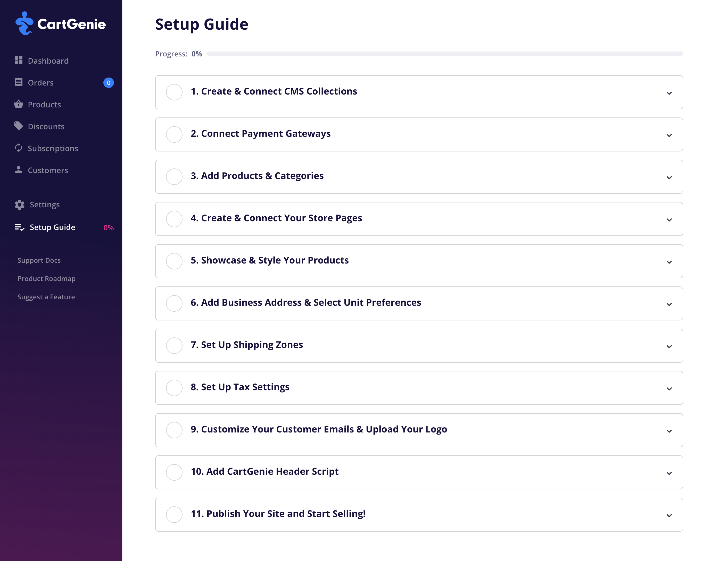The height and width of the screenshot is (561, 728).
Task: Click the Customers person icon
Action: click(x=19, y=170)
